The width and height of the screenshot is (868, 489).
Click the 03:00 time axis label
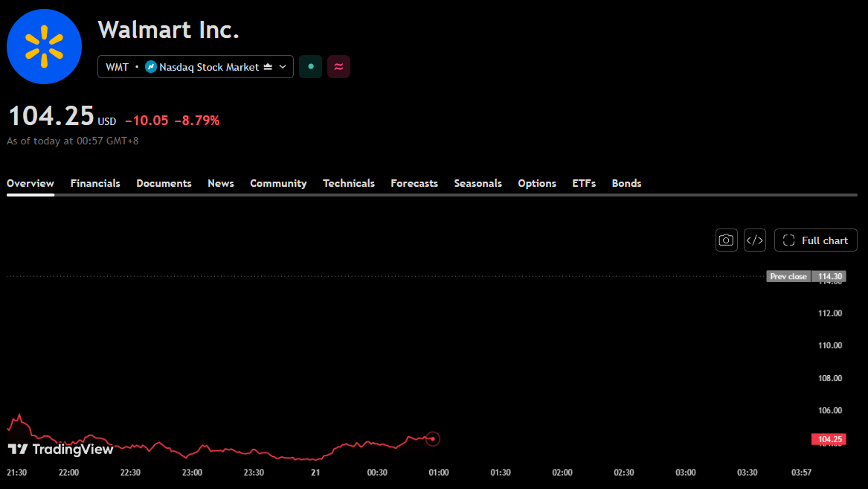pos(685,473)
